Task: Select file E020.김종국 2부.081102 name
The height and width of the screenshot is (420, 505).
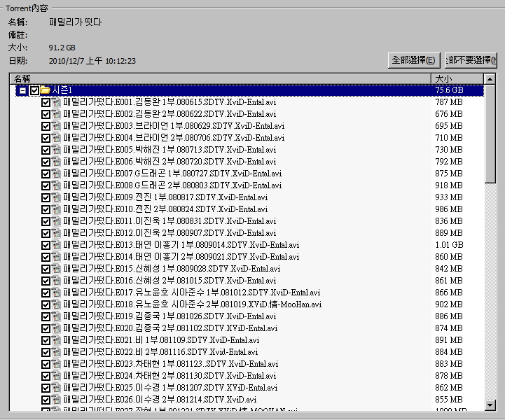Action: pyautogui.click(x=170, y=328)
